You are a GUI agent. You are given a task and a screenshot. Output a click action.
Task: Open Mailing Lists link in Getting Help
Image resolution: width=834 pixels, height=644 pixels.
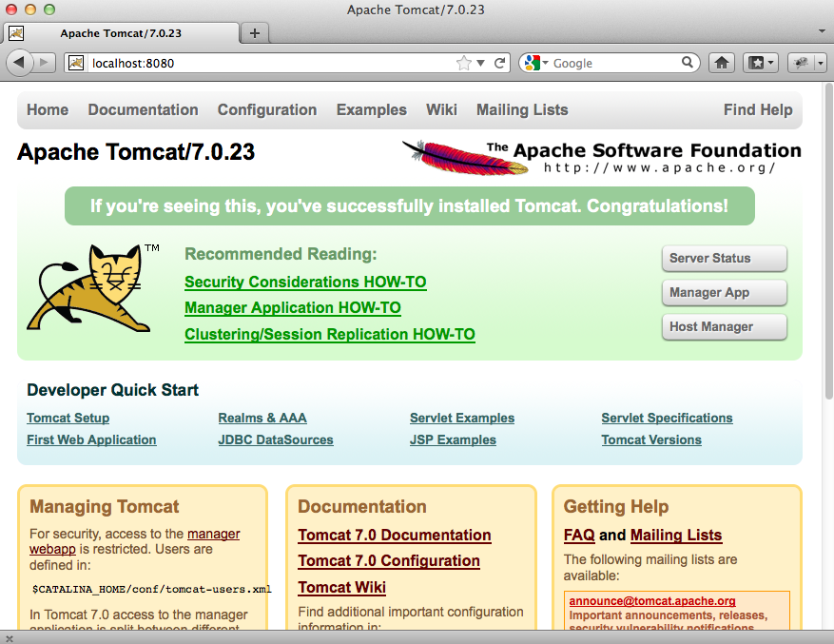click(x=676, y=535)
